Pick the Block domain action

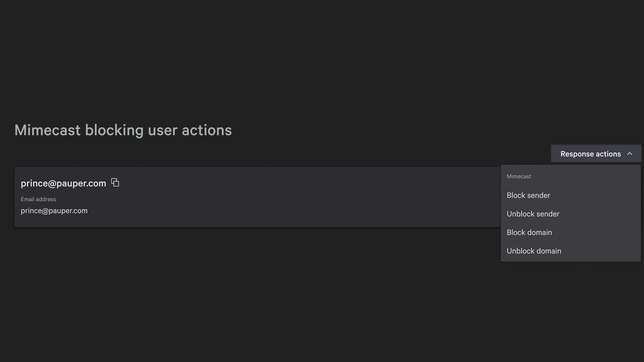pos(529,232)
